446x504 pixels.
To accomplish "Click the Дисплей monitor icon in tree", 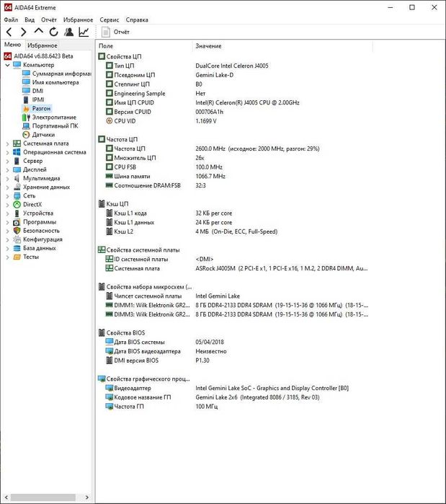I will tap(17, 169).
